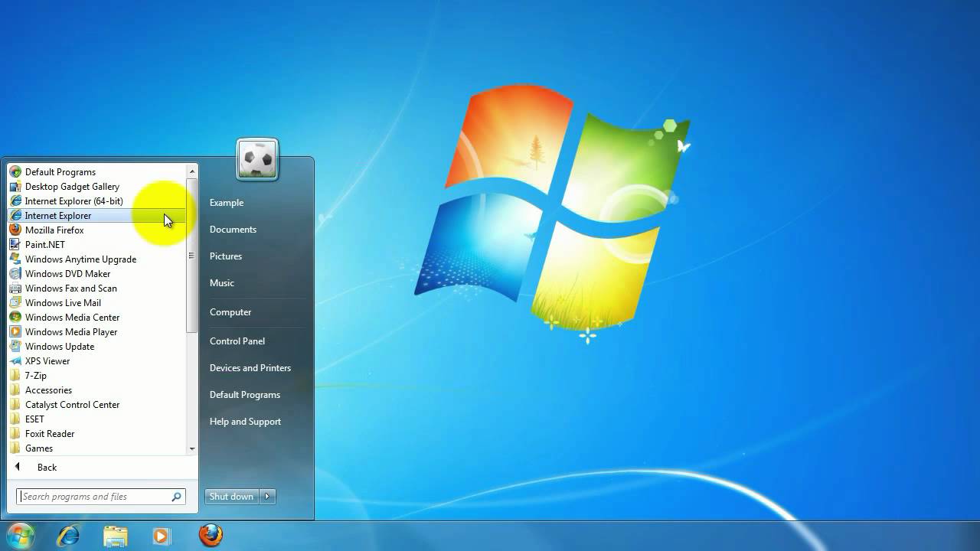Click the soccer ball user account picture
Screen dimensions: 980x551
point(257,159)
